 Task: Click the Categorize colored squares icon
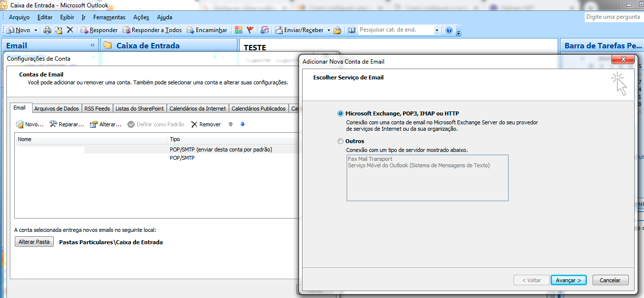238,30
